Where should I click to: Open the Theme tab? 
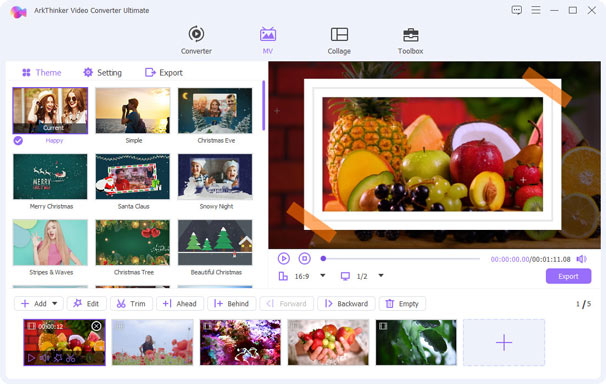[x=41, y=73]
